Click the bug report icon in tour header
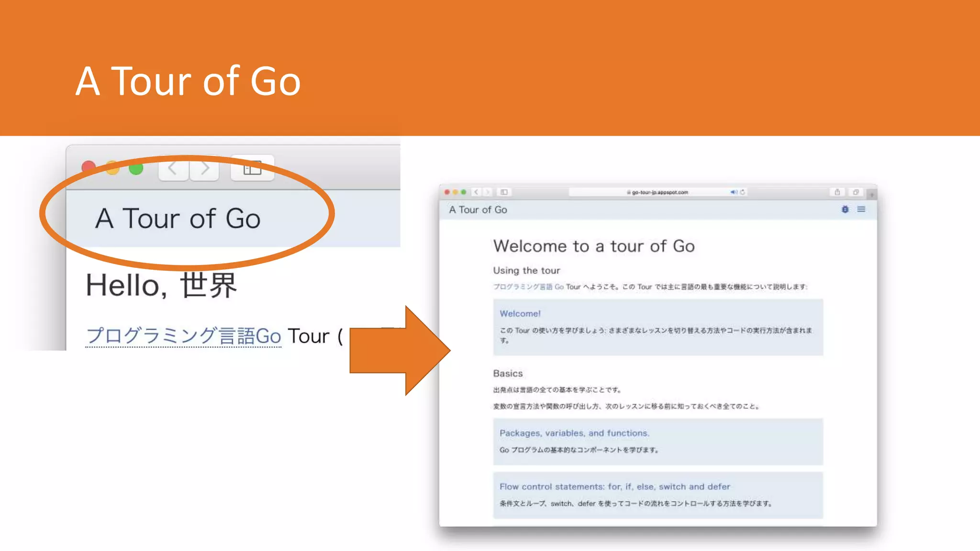This screenshot has height=551, width=980. coord(845,209)
